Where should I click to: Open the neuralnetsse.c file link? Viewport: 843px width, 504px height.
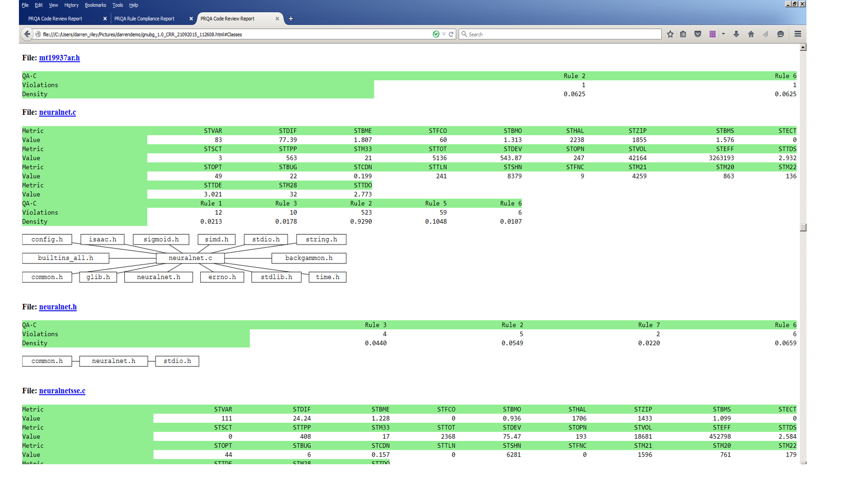[62, 391]
